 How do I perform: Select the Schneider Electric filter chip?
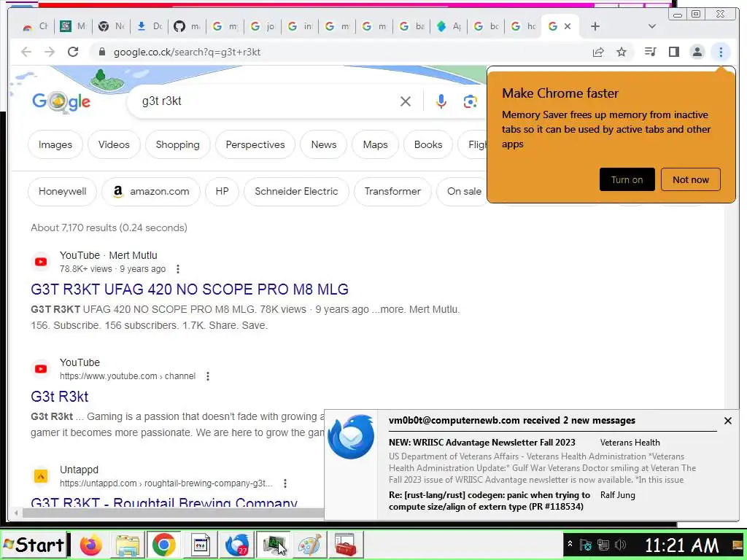pos(296,192)
